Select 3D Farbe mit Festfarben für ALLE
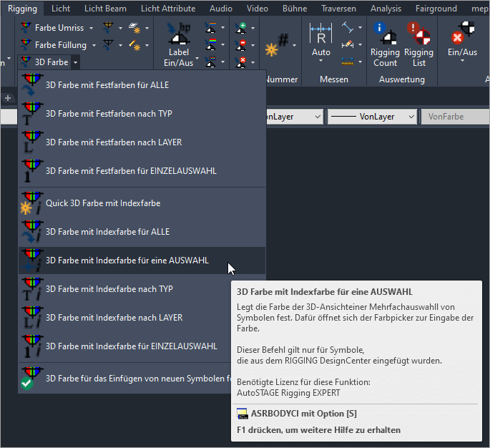Screen dimensions: 490x448 coord(142,85)
